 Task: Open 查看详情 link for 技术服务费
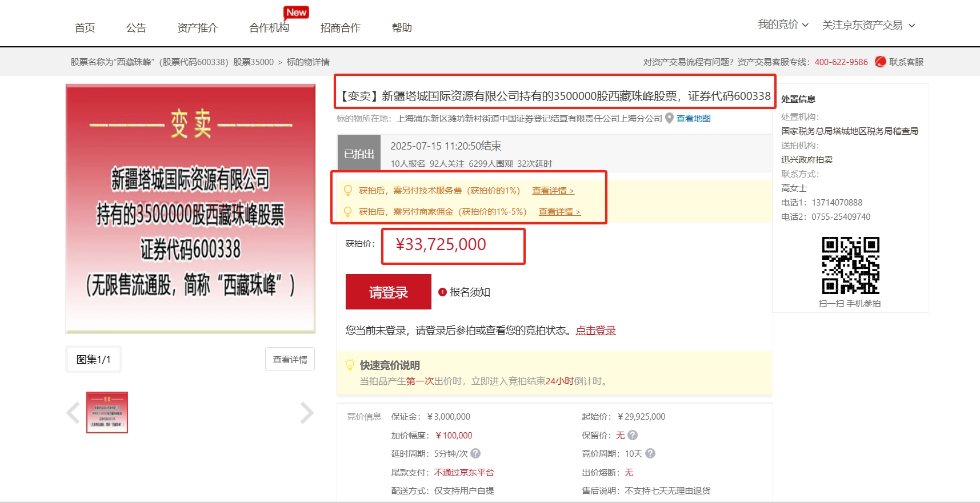[553, 191]
